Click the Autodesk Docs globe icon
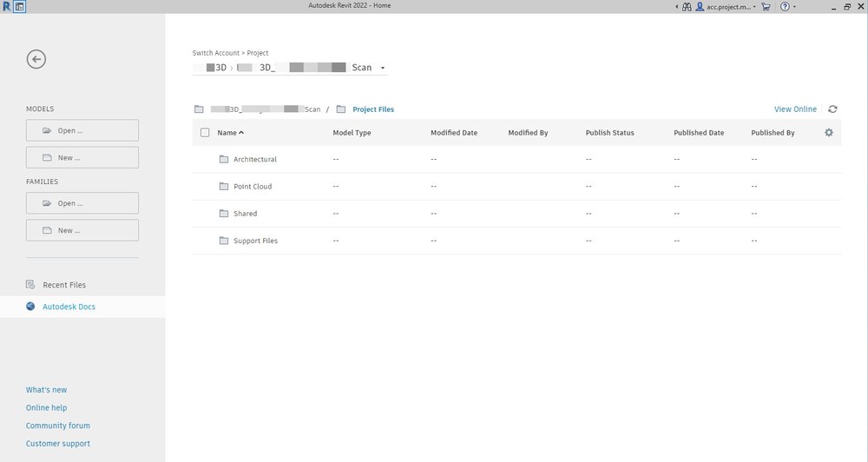The image size is (868, 462). pos(30,307)
